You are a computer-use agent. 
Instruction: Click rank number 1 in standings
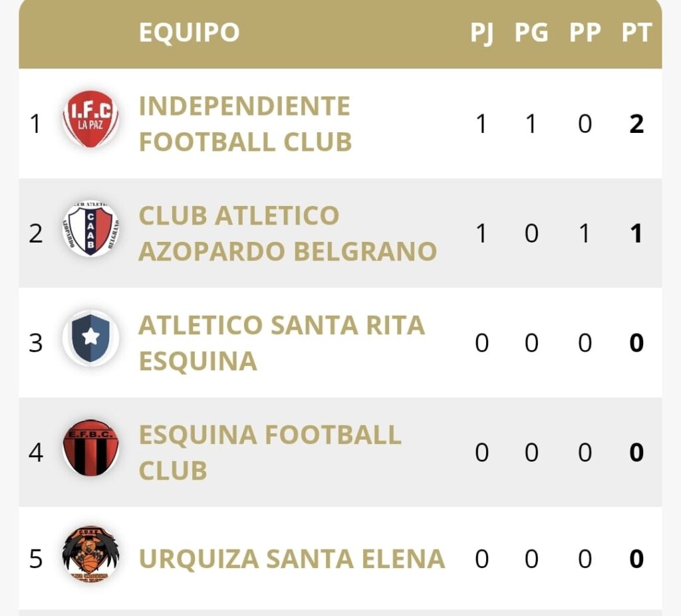coord(36,124)
